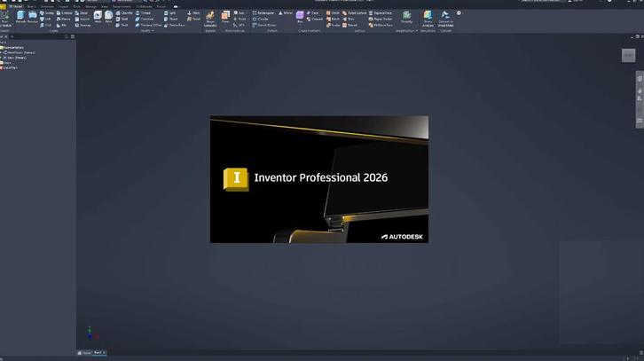Select the Shell tool

[x=122, y=19]
